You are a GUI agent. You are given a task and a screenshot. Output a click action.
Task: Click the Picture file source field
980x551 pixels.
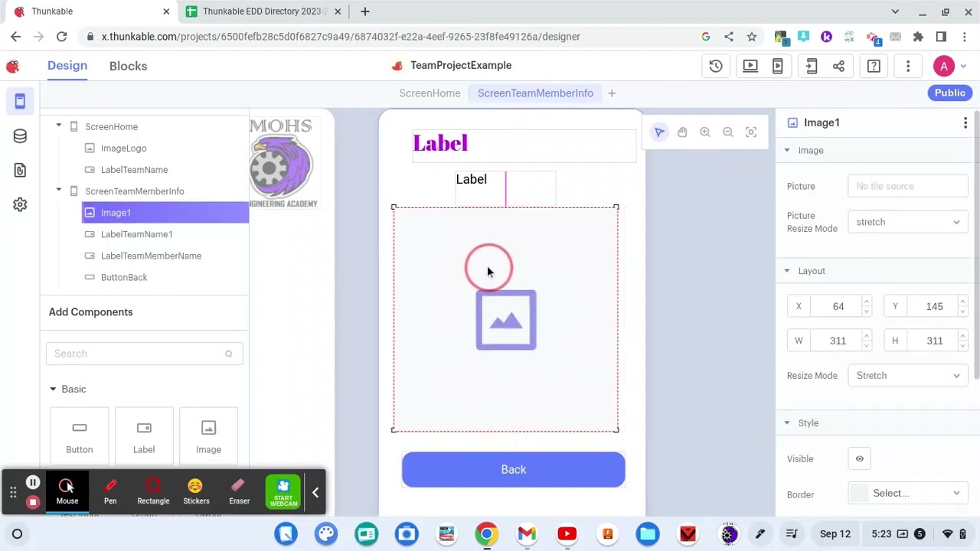(x=908, y=186)
